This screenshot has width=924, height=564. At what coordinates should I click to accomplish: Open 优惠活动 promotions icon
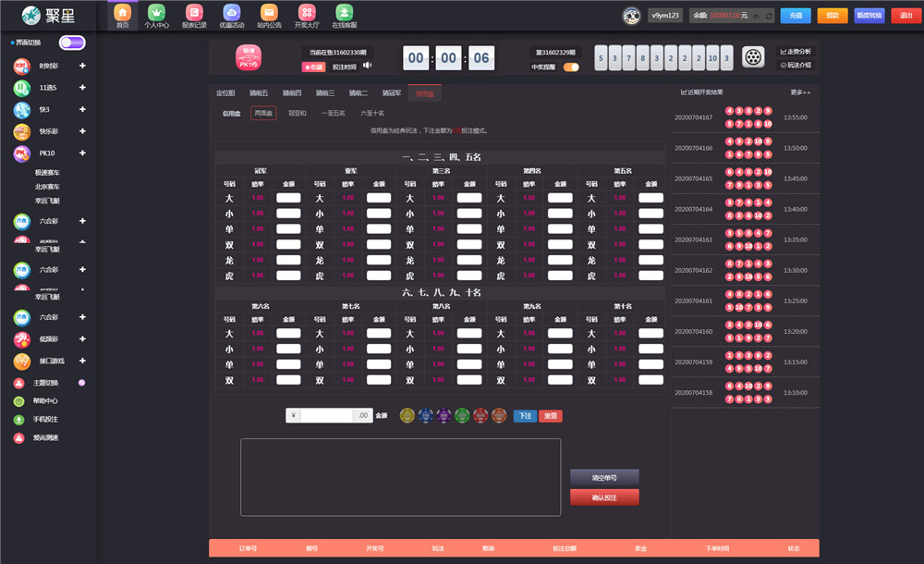232,15
